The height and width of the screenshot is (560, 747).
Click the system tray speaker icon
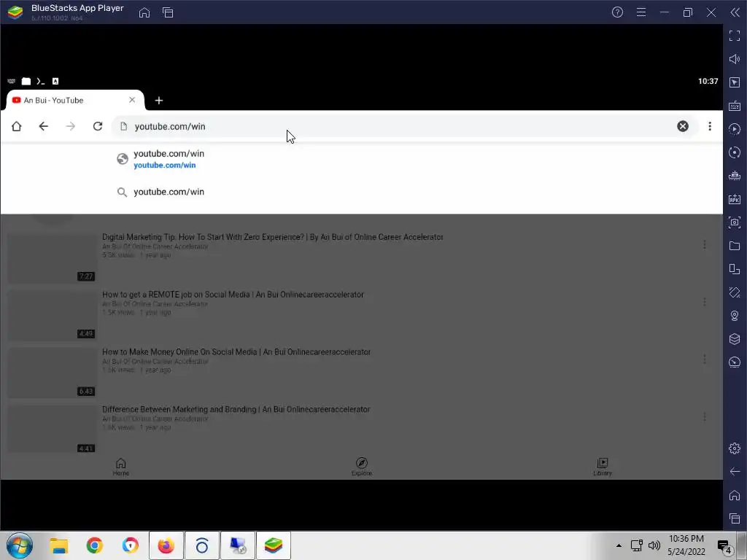(x=654, y=545)
